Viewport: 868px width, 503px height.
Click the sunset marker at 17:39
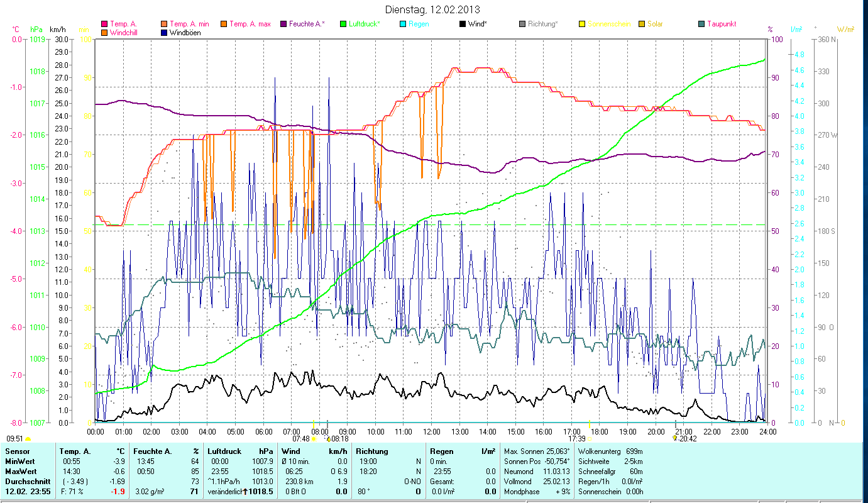click(x=590, y=439)
